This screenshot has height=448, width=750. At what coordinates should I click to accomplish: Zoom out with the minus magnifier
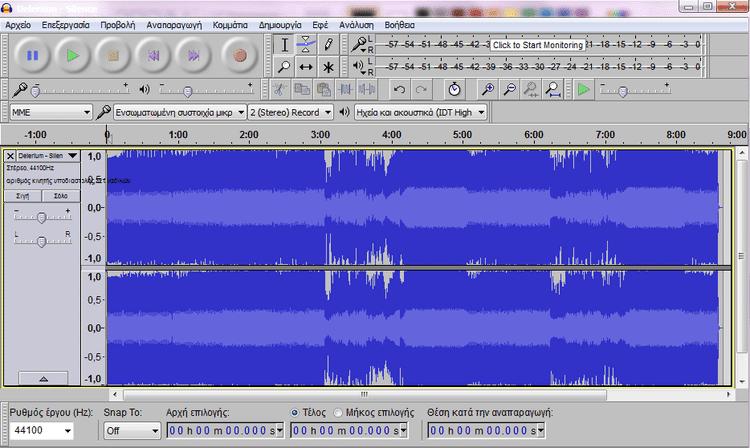509,89
